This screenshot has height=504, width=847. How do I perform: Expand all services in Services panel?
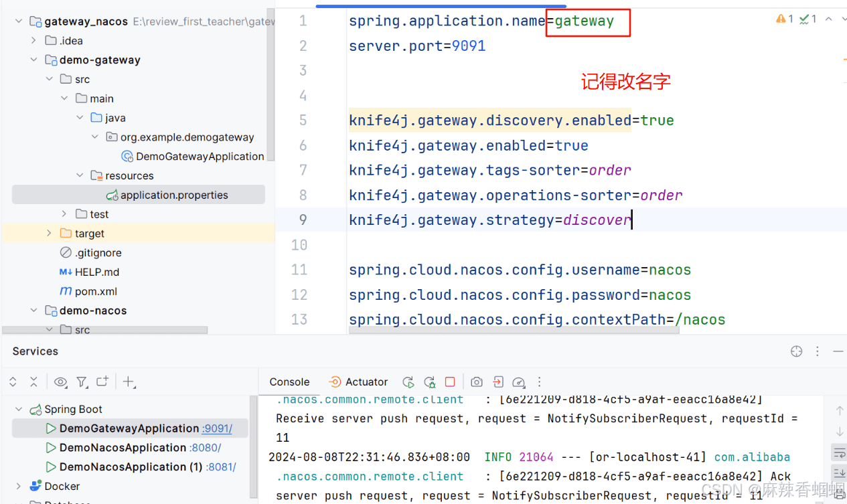click(x=13, y=382)
